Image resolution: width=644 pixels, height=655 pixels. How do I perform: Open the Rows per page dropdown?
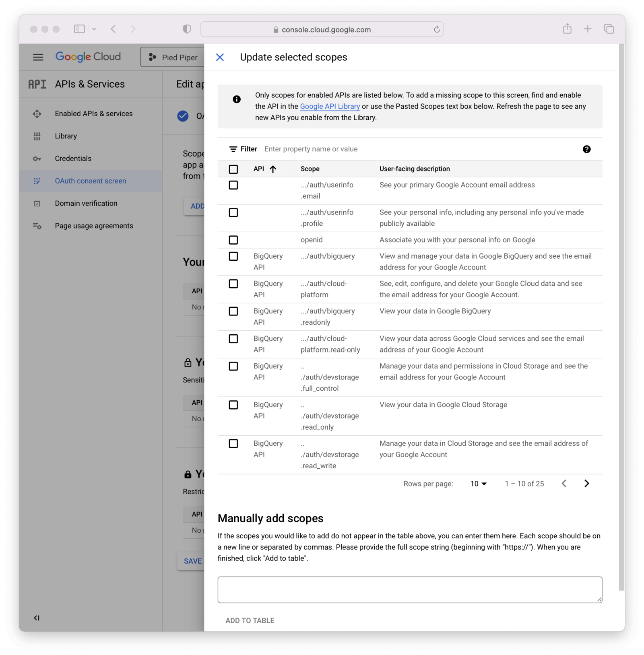click(x=478, y=484)
